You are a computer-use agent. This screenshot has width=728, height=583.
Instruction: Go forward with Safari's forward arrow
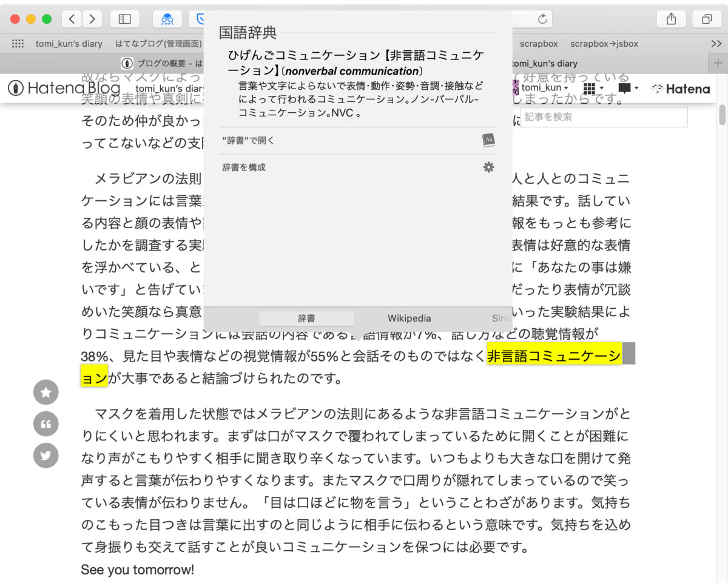92,19
